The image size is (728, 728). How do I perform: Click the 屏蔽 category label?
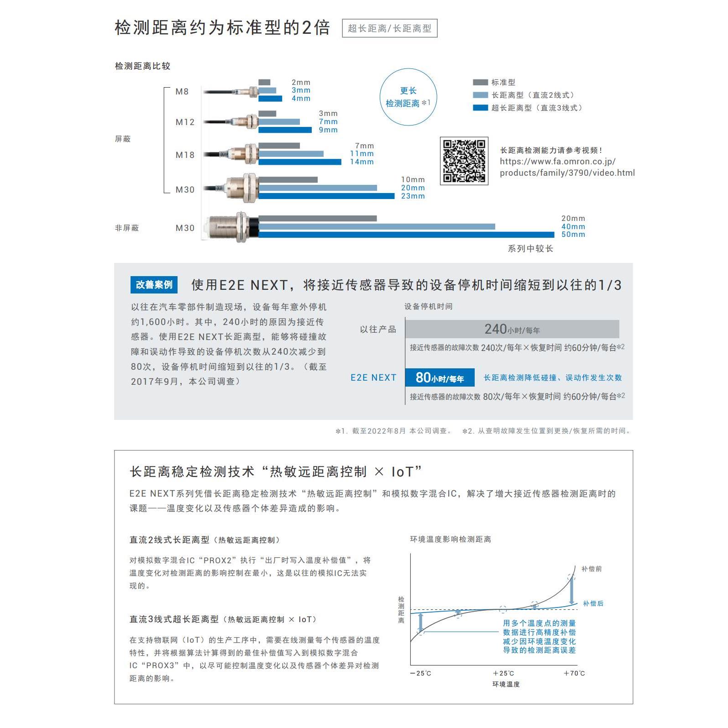tap(123, 139)
